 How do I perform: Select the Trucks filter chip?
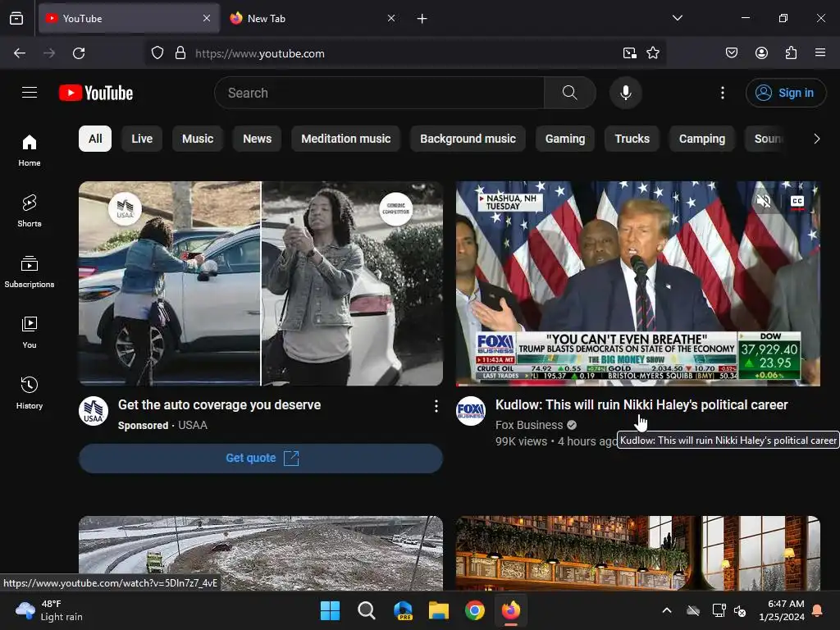[x=632, y=139]
